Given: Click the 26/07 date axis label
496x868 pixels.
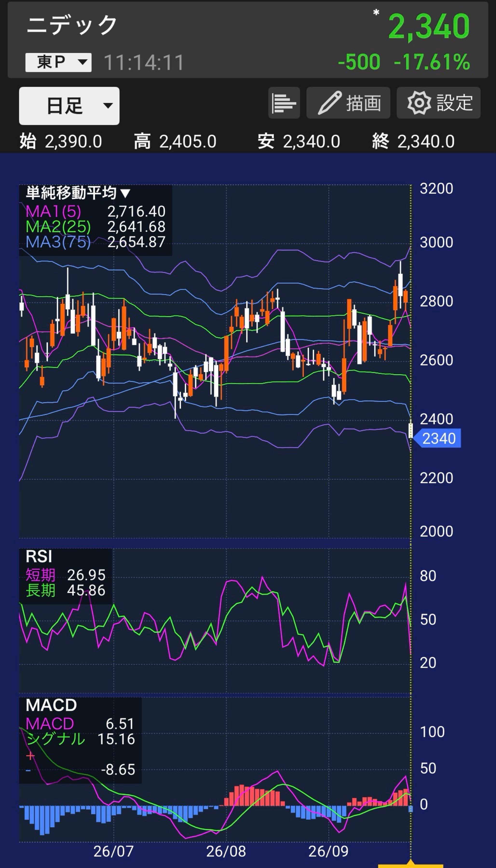Looking at the screenshot, I should pos(113,852).
